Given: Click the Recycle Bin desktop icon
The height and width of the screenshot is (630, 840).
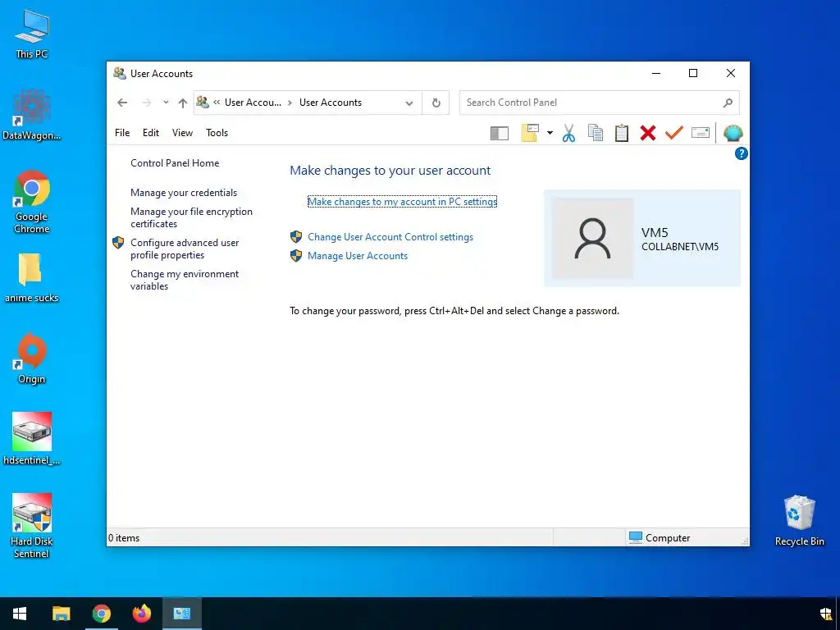Looking at the screenshot, I should tap(799, 521).
